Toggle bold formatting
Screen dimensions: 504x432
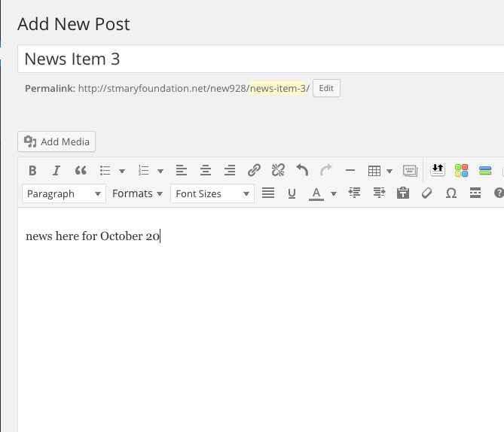32,170
